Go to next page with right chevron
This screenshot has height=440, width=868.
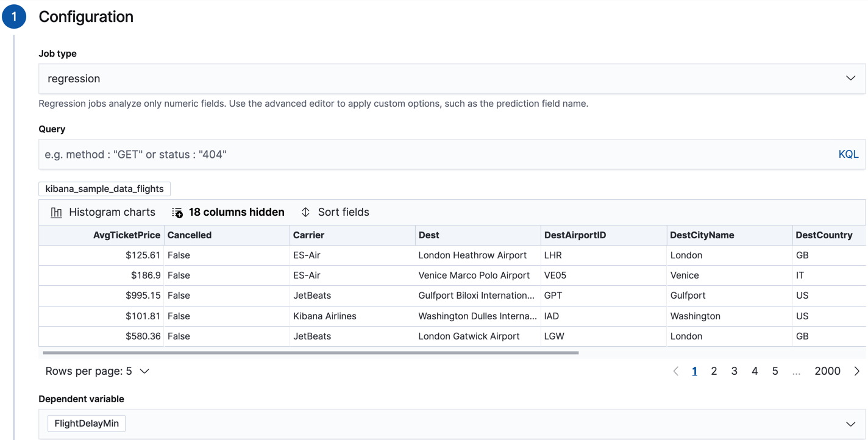856,371
